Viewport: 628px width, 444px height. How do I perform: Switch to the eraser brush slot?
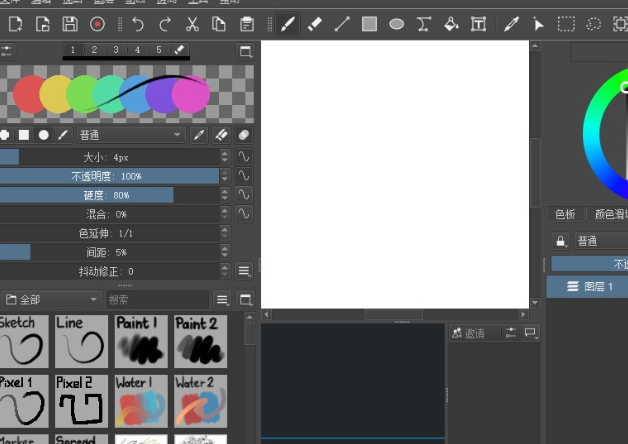pos(179,50)
